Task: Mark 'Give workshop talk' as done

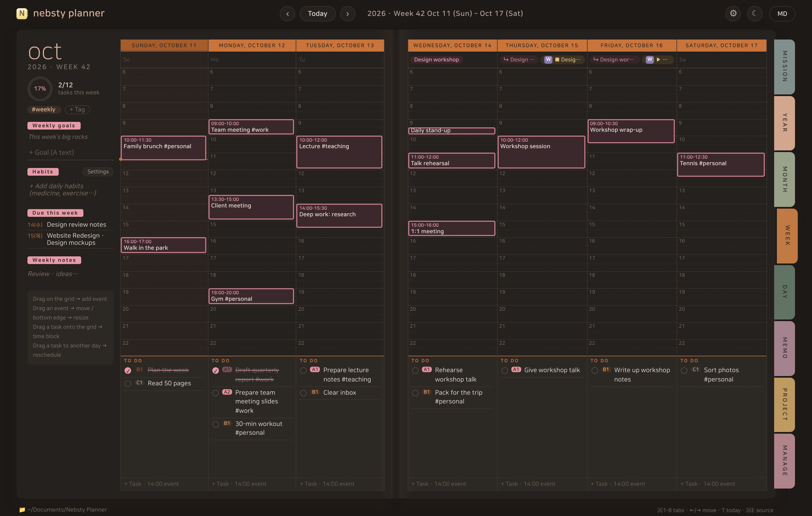Action: 504,371
